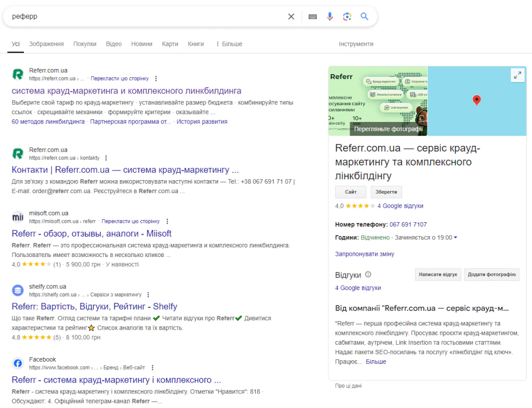Click the Facebook favicon
This screenshot has height=408, width=532.
tap(18, 363)
